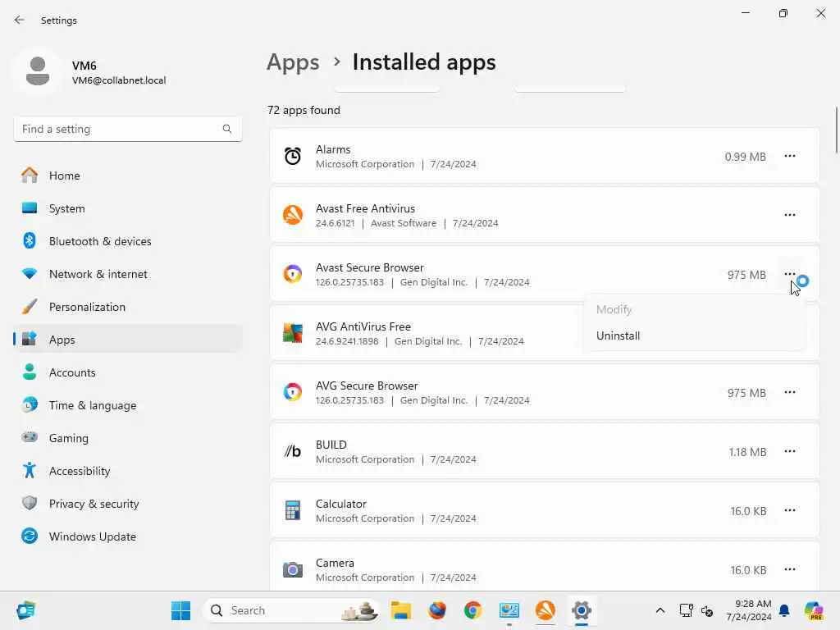Click the VM6 user profile avatar
This screenshot has width=840, height=630.
(38, 71)
